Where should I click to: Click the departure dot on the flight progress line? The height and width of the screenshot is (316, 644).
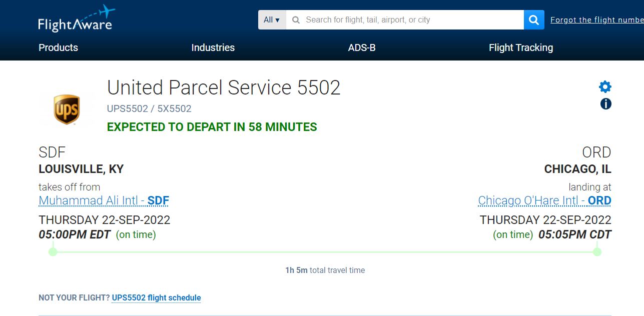coord(53,251)
